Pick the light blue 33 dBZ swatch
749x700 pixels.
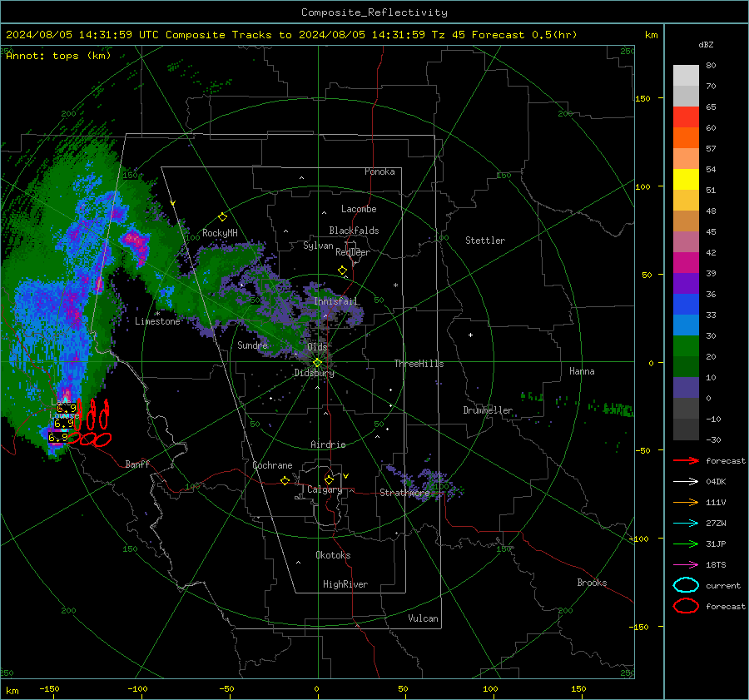[686, 325]
